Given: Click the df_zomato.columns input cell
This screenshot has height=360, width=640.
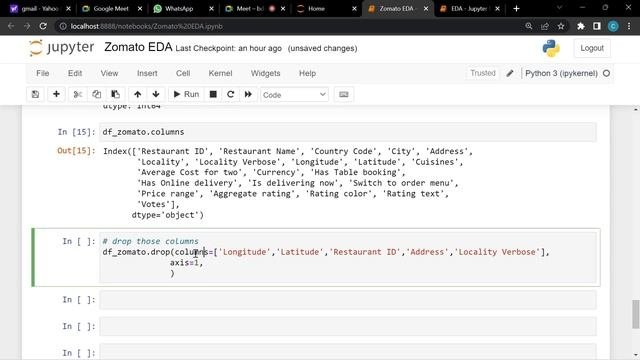Looking at the screenshot, I should pyautogui.click(x=348, y=132).
